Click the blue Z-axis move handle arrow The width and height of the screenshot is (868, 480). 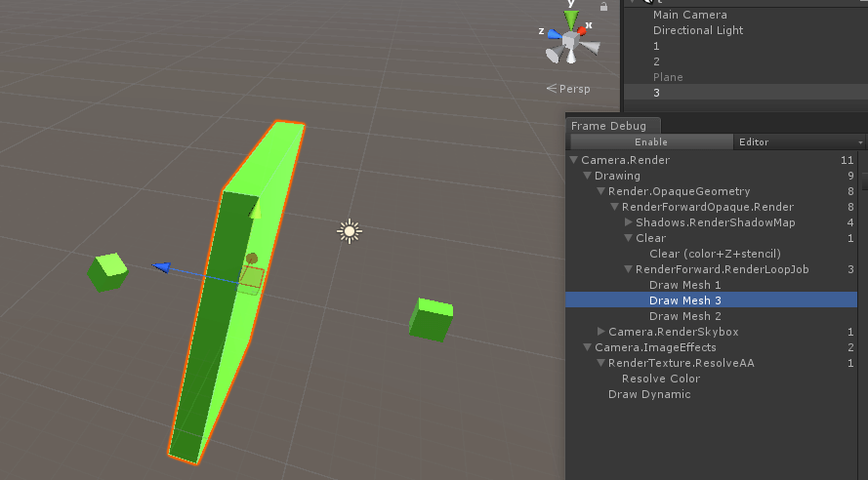tap(161, 267)
